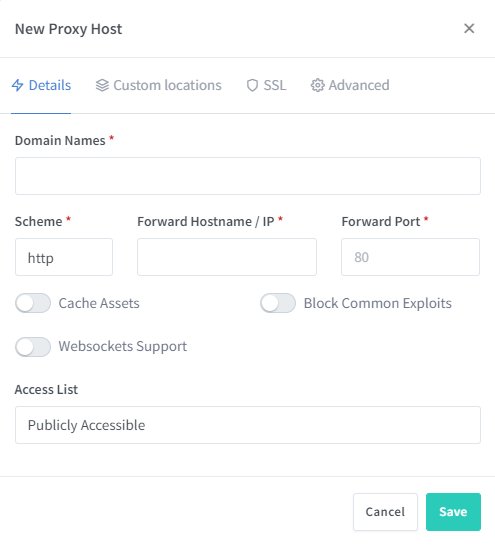495x545 pixels.
Task: Focus the Domain Names input field
Action: coord(248,176)
